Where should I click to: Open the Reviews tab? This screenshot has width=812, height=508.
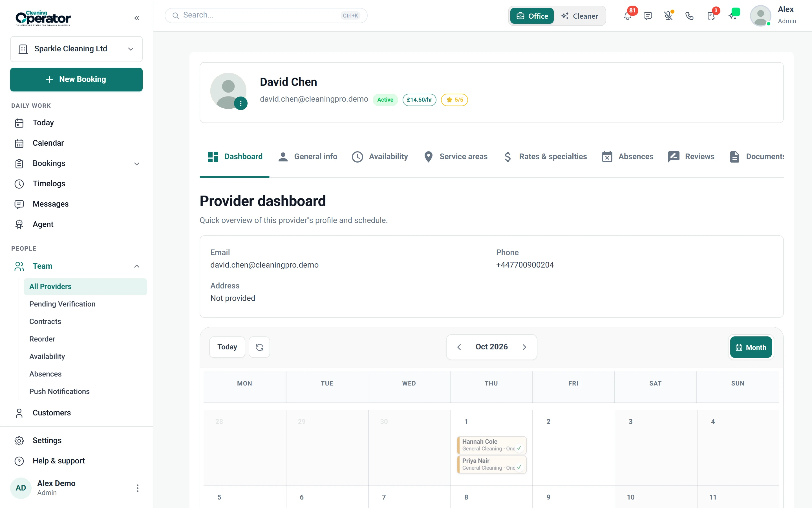click(691, 157)
